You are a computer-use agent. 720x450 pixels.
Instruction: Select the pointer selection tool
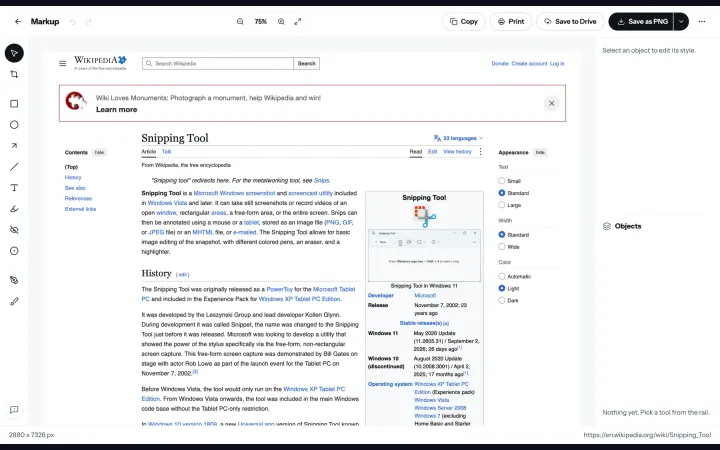click(14, 53)
